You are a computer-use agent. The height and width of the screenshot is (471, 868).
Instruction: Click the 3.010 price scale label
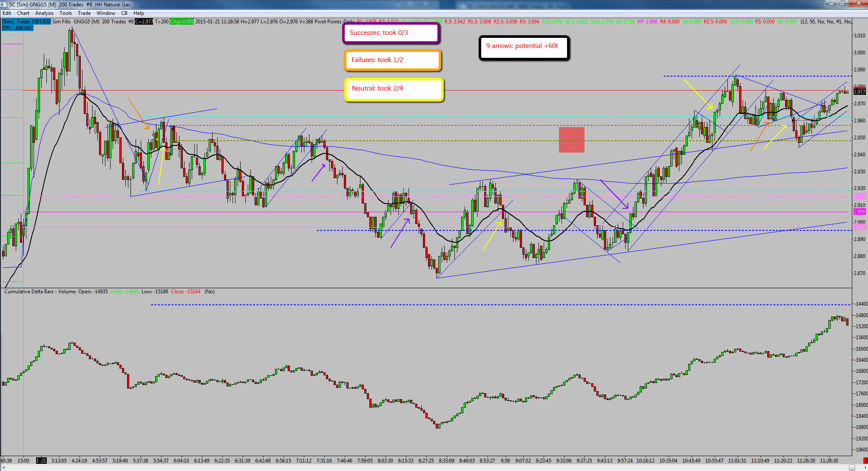pyautogui.click(x=859, y=36)
